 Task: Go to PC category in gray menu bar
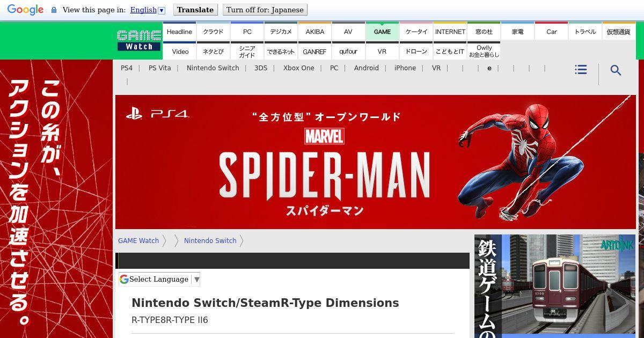coord(334,68)
